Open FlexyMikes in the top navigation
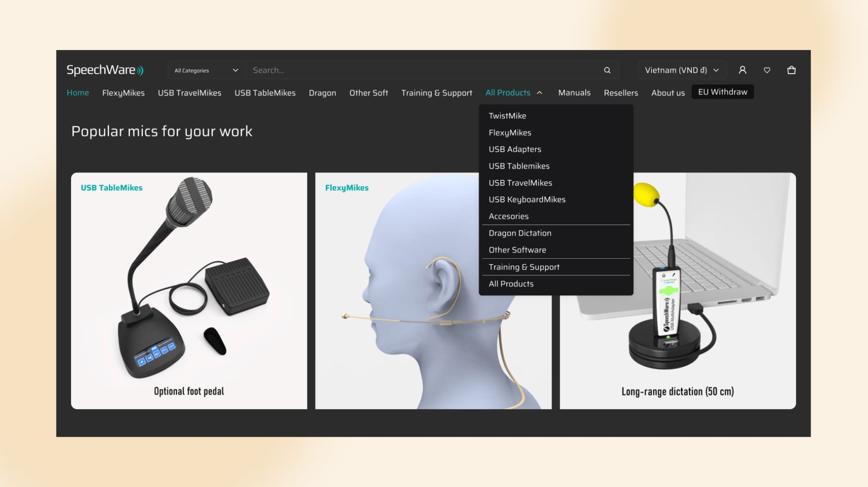The height and width of the screenshot is (487, 868). (123, 93)
